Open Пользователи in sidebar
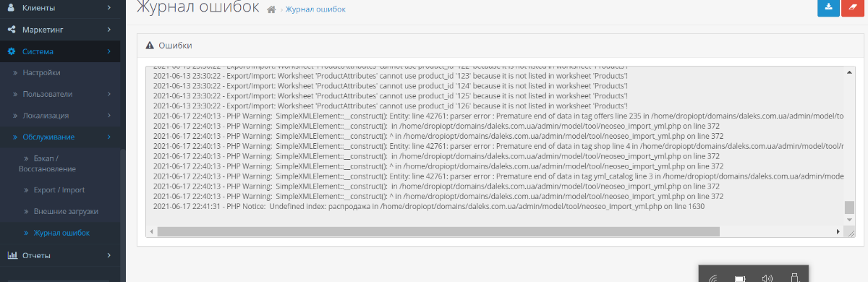868x282 pixels. (47, 94)
